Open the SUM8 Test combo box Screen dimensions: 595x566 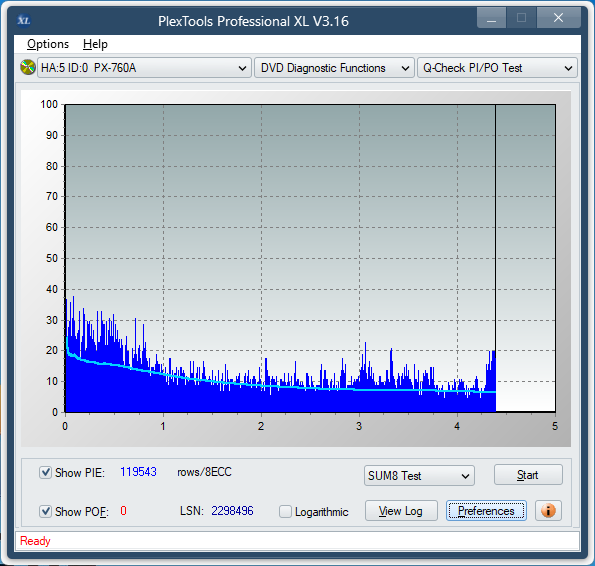pyautogui.click(x=419, y=476)
